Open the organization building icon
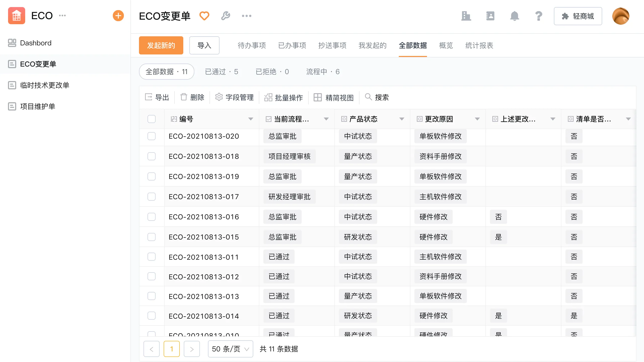Screen dimensions: 644x362 coord(466,16)
